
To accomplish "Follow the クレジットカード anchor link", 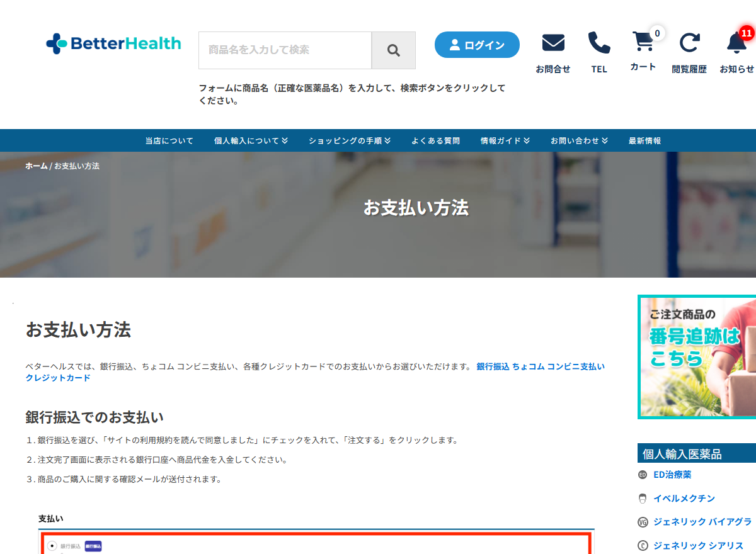I will tap(58, 378).
